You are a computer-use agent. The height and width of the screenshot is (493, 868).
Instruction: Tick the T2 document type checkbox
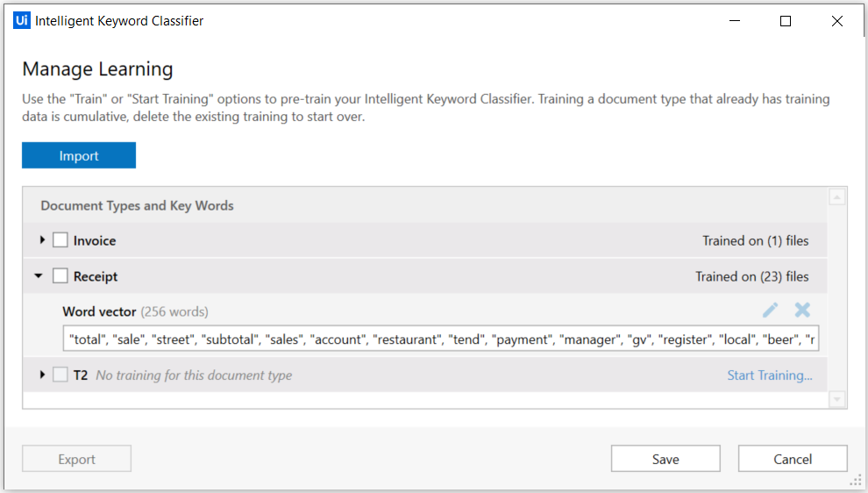click(x=60, y=375)
